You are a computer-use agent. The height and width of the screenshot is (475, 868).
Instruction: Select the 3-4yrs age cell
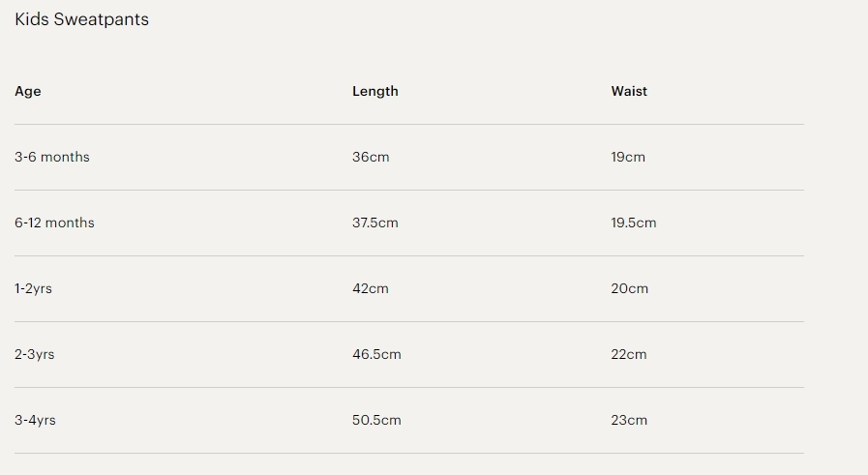click(x=35, y=420)
